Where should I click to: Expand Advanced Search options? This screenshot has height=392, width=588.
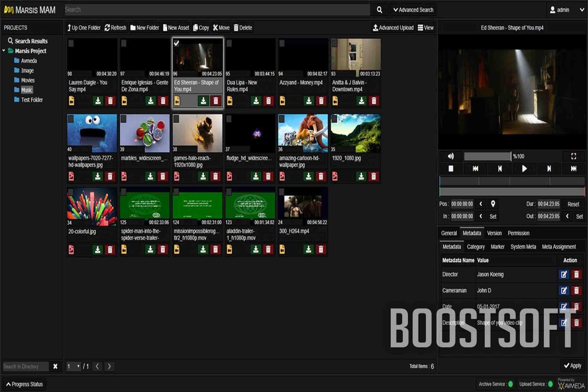[413, 10]
